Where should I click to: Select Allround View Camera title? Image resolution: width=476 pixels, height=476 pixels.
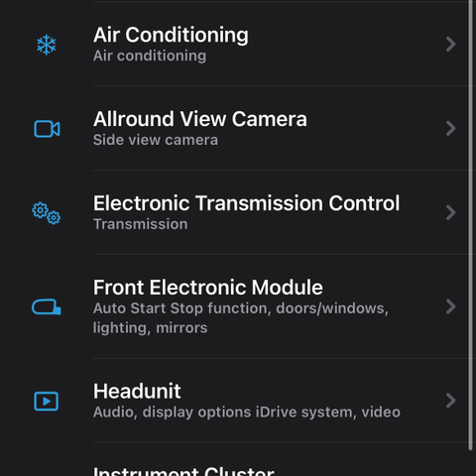[x=200, y=119]
